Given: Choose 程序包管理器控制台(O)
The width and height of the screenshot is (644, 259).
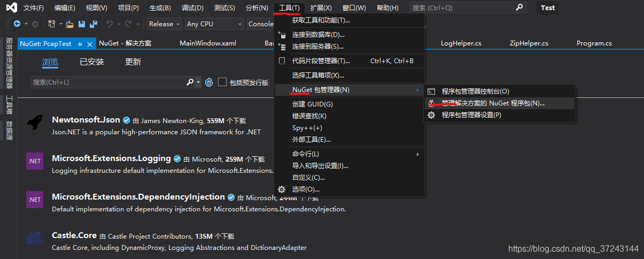Looking at the screenshot, I should [x=500, y=92].
